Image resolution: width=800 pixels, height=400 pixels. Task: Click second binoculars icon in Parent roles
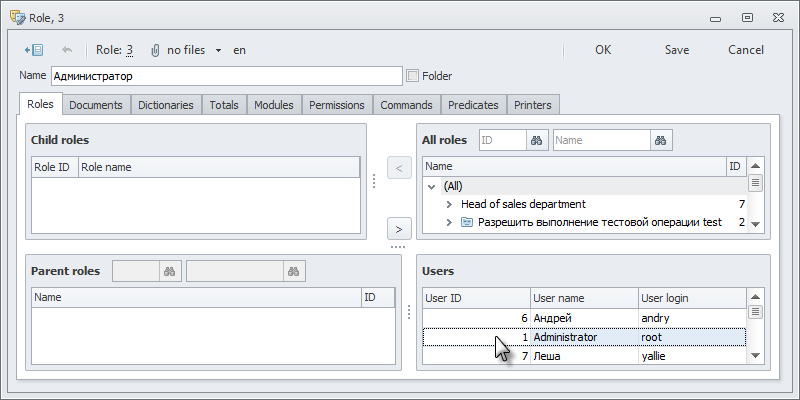click(294, 271)
